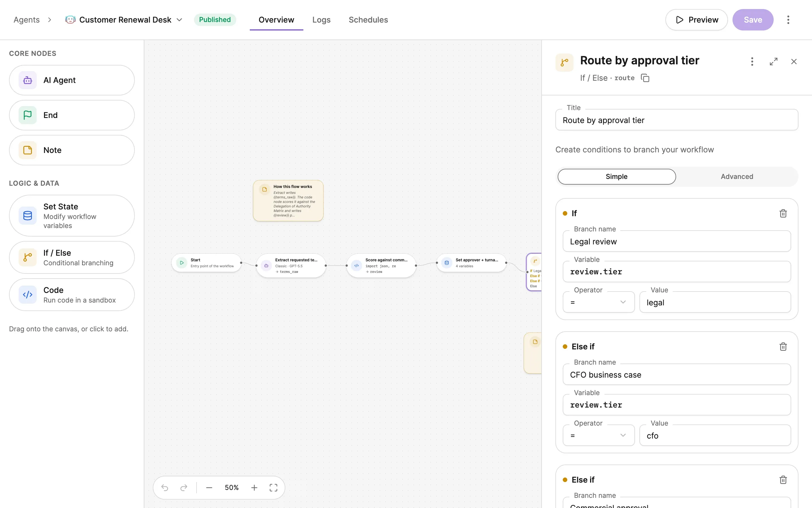The height and width of the screenshot is (508, 812).
Task: Open the Logs tab
Action: click(x=321, y=20)
